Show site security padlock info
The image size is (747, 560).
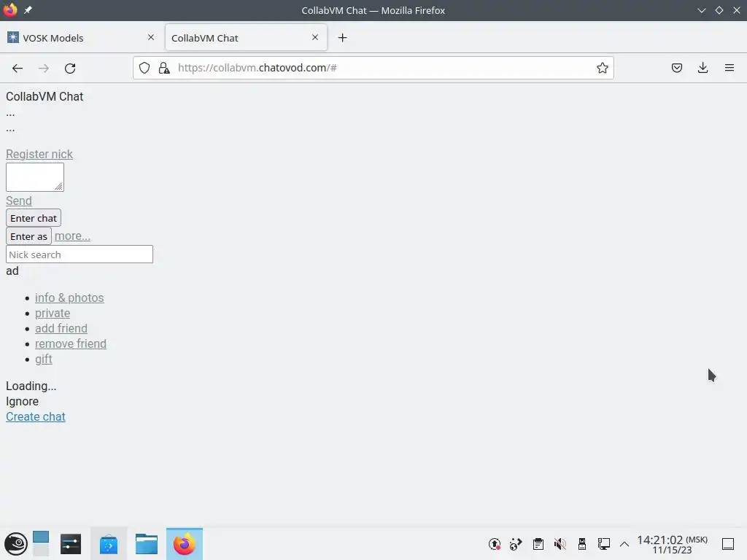coord(164,68)
